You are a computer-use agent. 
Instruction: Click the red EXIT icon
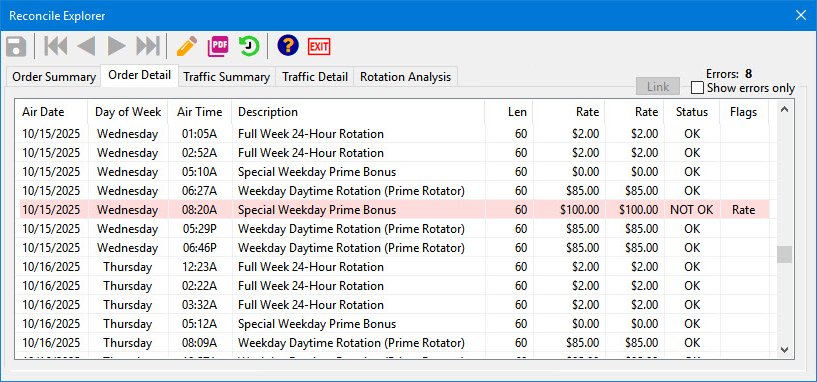click(319, 46)
